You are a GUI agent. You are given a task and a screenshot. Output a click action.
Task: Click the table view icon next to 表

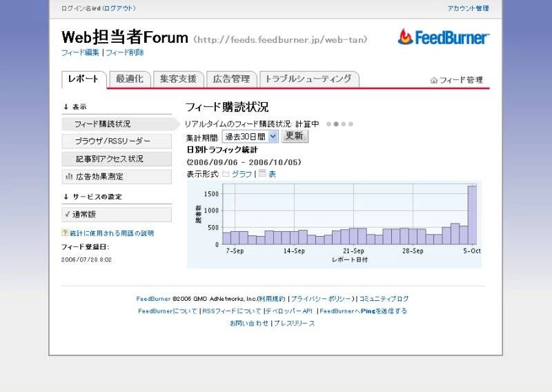click(262, 174)
